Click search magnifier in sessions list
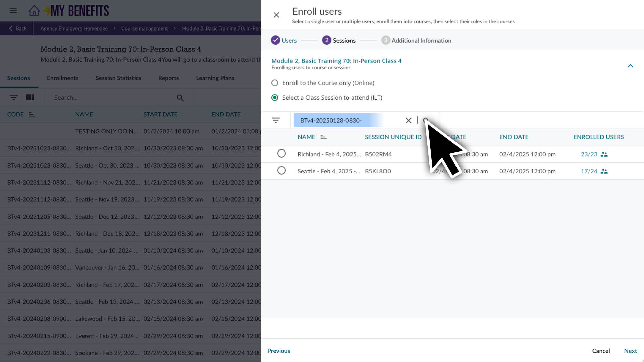Viewport: 644px width, 362px height. coord(180,98)
